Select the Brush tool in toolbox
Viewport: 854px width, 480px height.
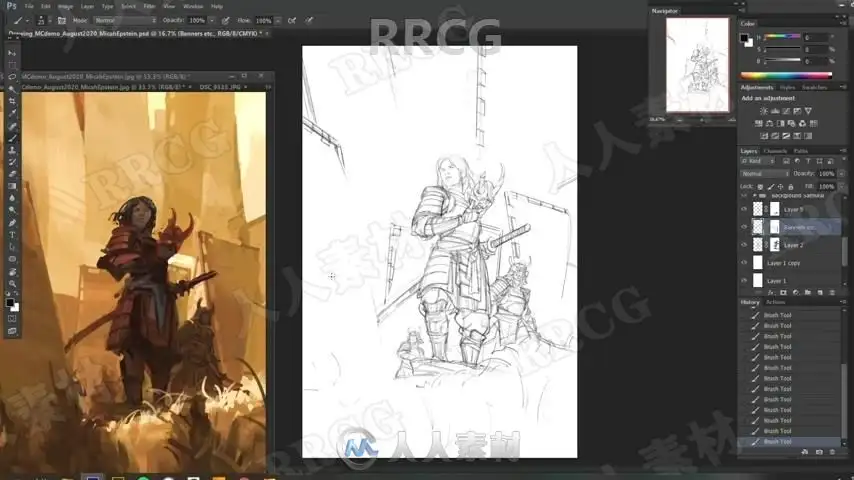click(12, 138)
